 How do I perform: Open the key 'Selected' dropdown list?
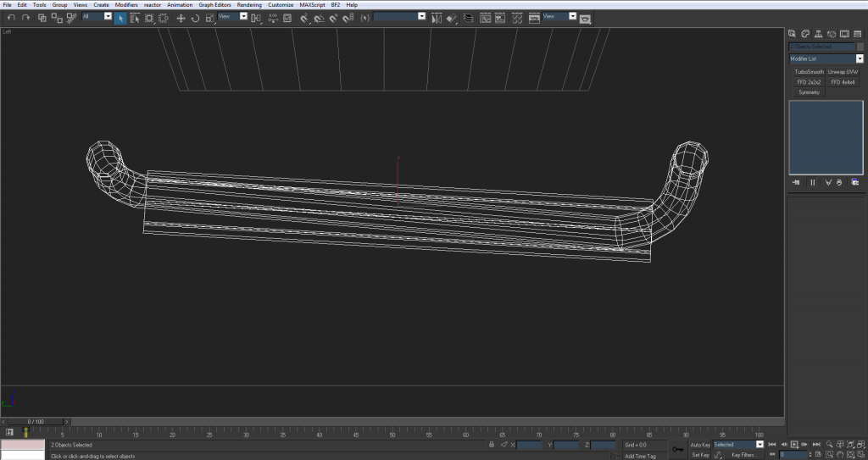tap(759, 444)
